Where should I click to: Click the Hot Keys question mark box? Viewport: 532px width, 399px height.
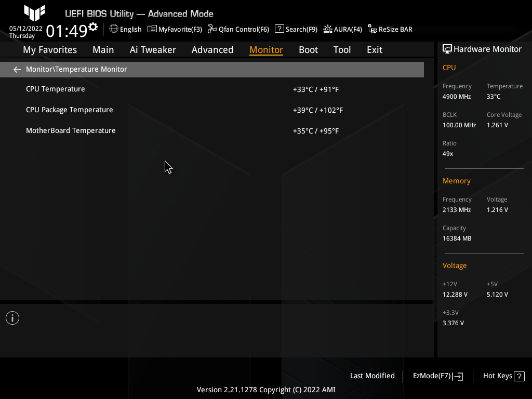tap(519, 376)
